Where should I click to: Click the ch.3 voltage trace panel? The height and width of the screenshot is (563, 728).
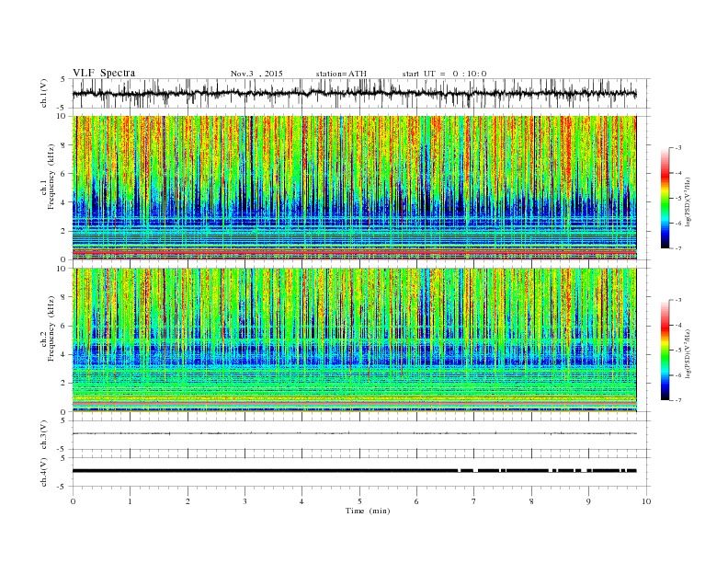click(361, 435)
